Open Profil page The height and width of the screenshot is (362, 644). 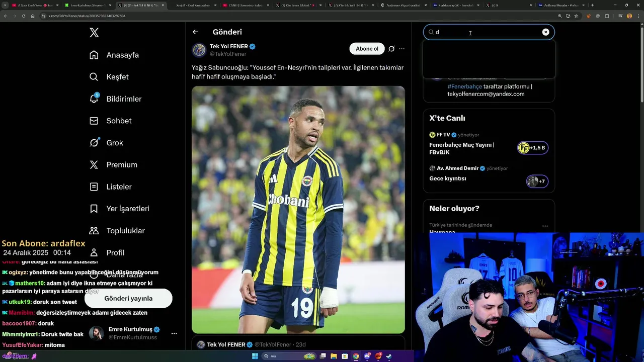[107, 252]
